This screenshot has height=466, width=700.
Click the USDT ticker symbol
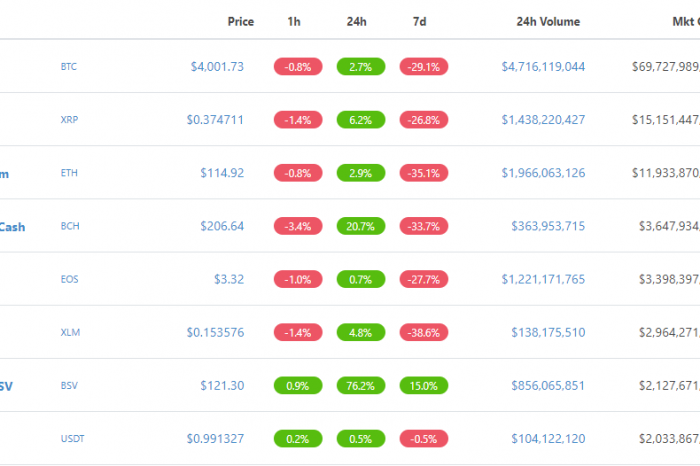[x=72, y=438]
